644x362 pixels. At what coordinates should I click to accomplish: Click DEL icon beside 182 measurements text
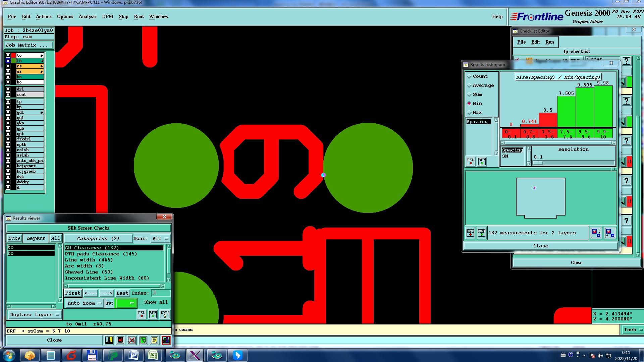[x=470, y=233]
